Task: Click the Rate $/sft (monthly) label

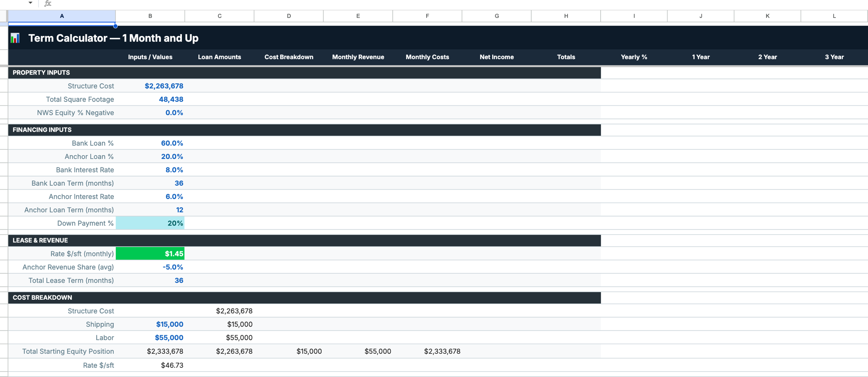Action: coord(82,254)
